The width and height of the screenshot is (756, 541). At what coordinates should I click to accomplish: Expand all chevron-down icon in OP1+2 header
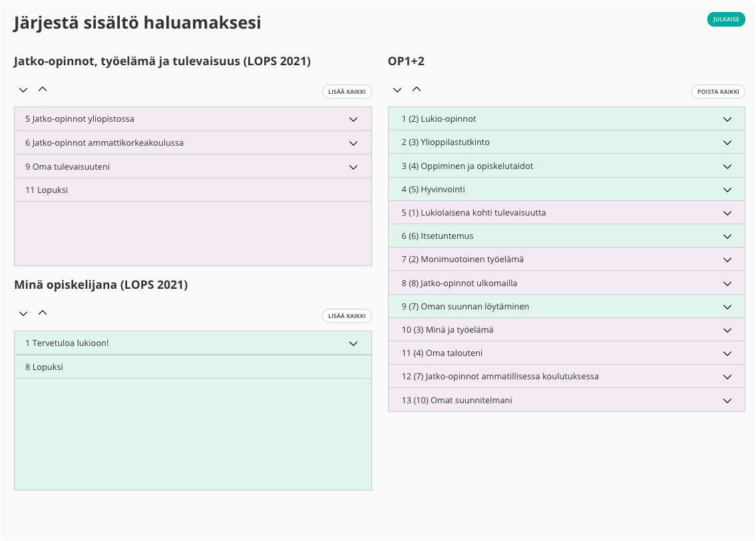point(397,90)
